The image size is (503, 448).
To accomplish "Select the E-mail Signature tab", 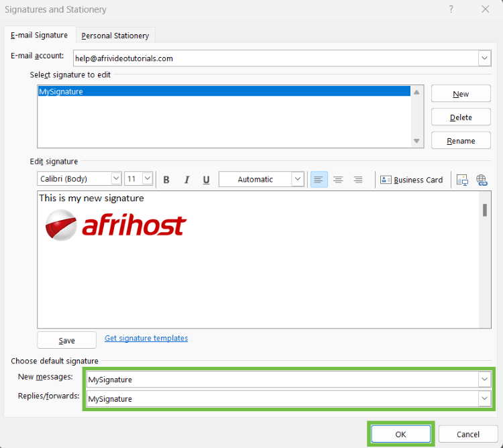I will click(39, 35).
